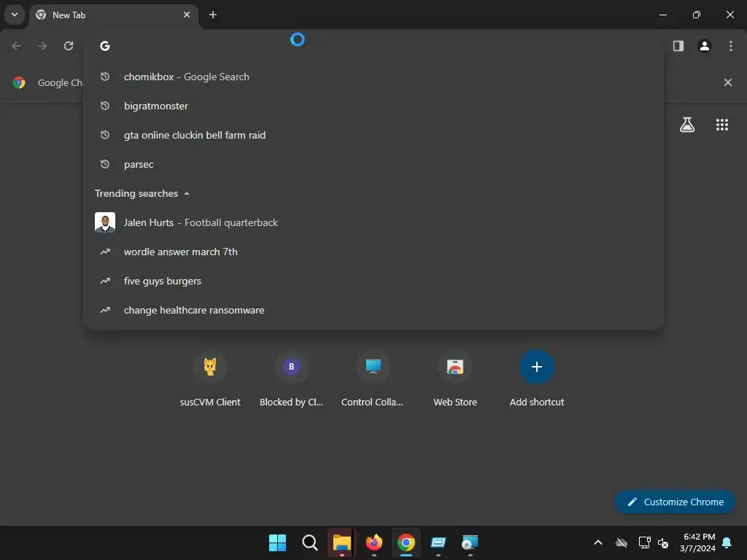Viewport: 747px width, 560px height.
Task: Click history icon beside bigratmonster
Action: pyautogui.click(x=105, y=105)
